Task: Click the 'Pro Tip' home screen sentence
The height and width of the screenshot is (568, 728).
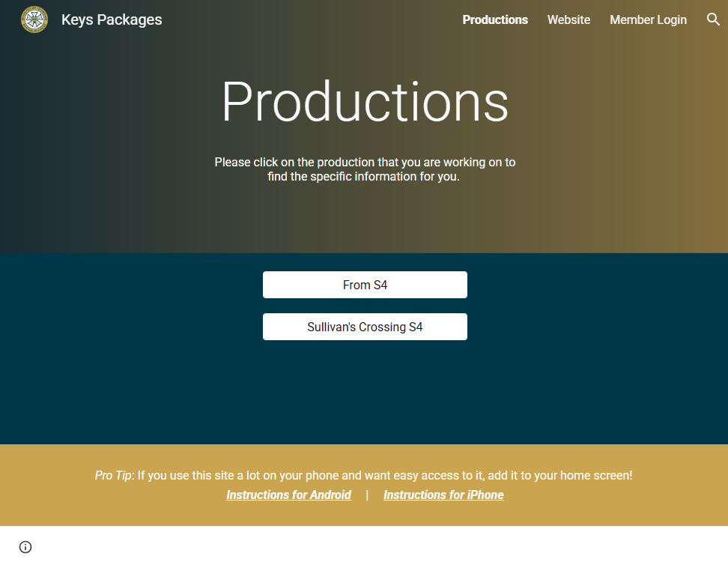Action: [x=363, y=476]
